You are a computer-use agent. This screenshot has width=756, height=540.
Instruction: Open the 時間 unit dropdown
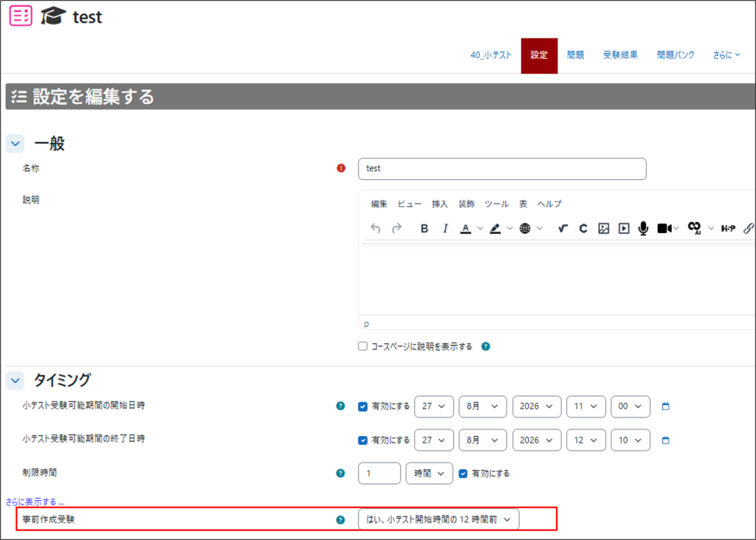[x=429, y=474]
